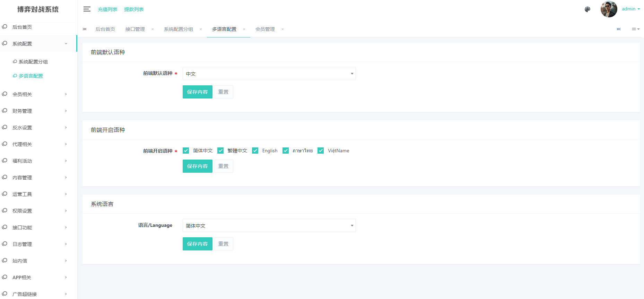Viewport: 644px width, 299px height.
Task: Select 系统配置分组 in the sidebar
Action: click(33, 62)
